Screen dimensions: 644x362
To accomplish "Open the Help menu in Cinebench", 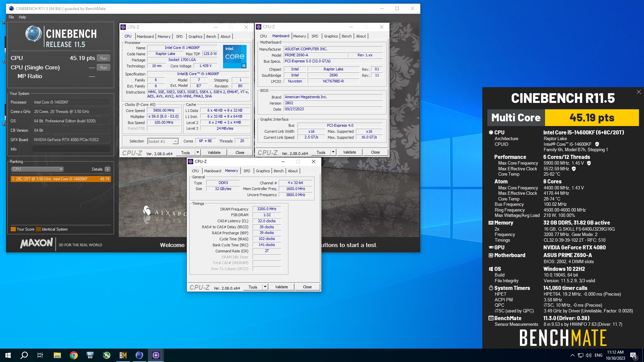I will (x=22, y=17).
